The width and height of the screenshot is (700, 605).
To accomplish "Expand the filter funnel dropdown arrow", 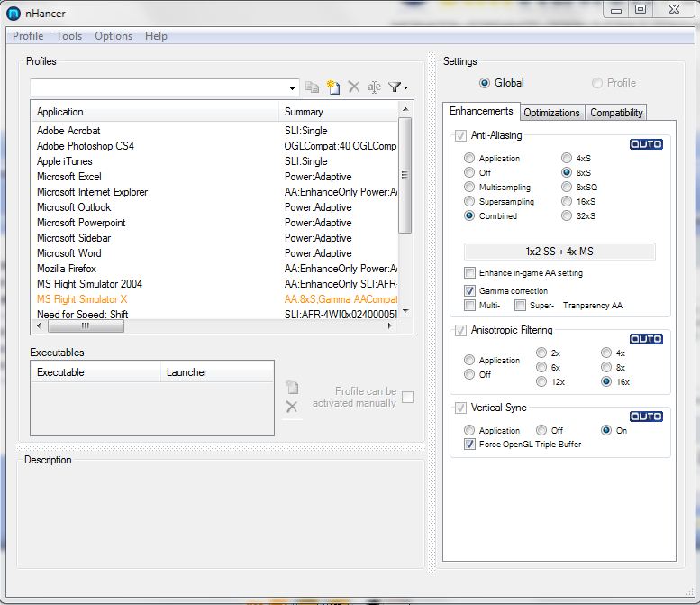I will [x=406, y=88].
